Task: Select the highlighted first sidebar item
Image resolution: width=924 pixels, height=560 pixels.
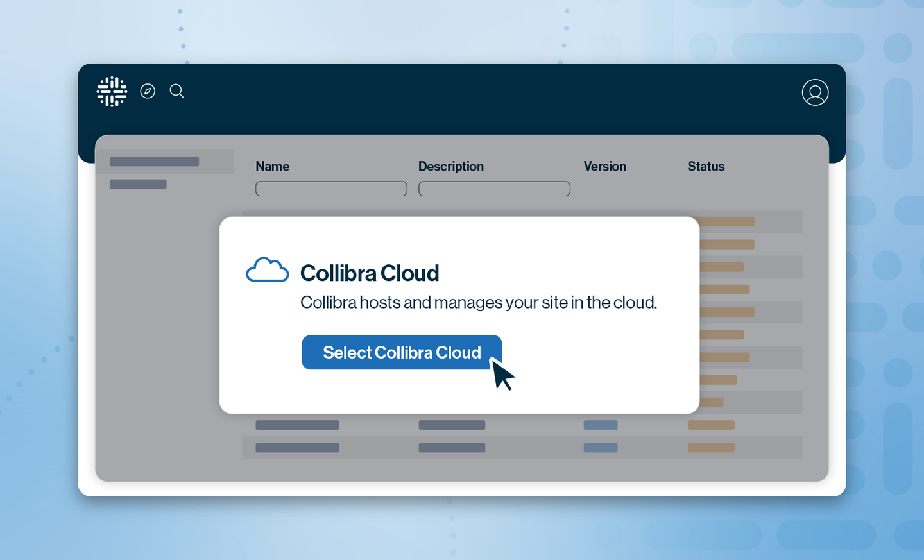Action: (155, 162)
